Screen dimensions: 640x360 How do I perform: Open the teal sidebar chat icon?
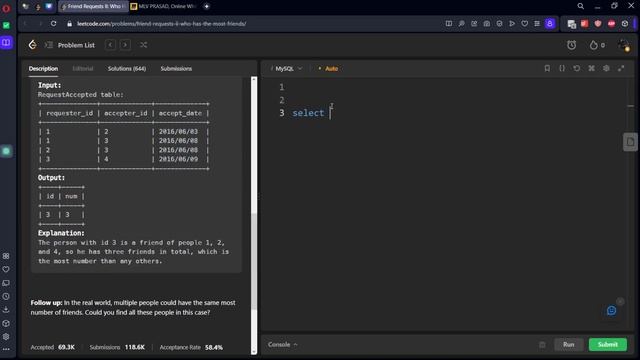point(6,151)
